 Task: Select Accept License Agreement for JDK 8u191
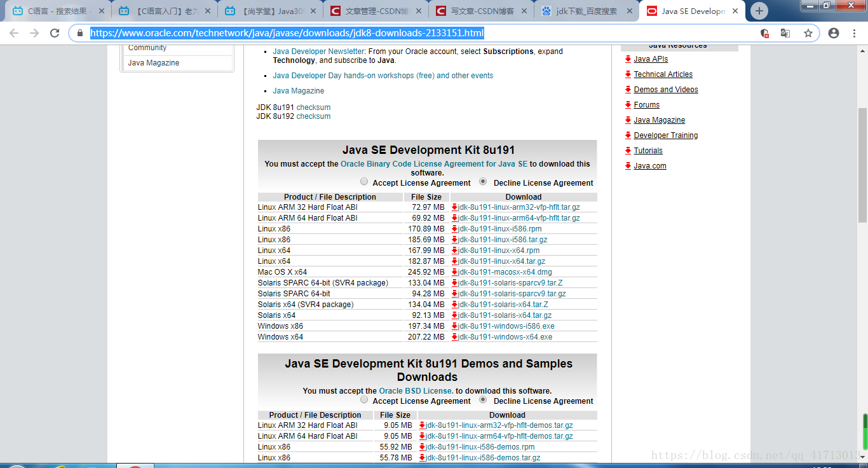[364, 182]
